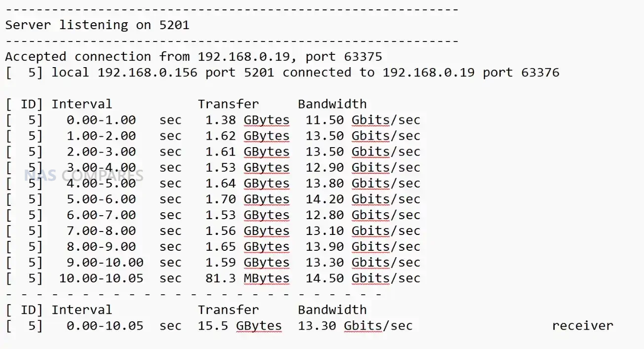Click the "Server listening on 5201" line
The width and height of the screenshot is (644, 349).
97,25
